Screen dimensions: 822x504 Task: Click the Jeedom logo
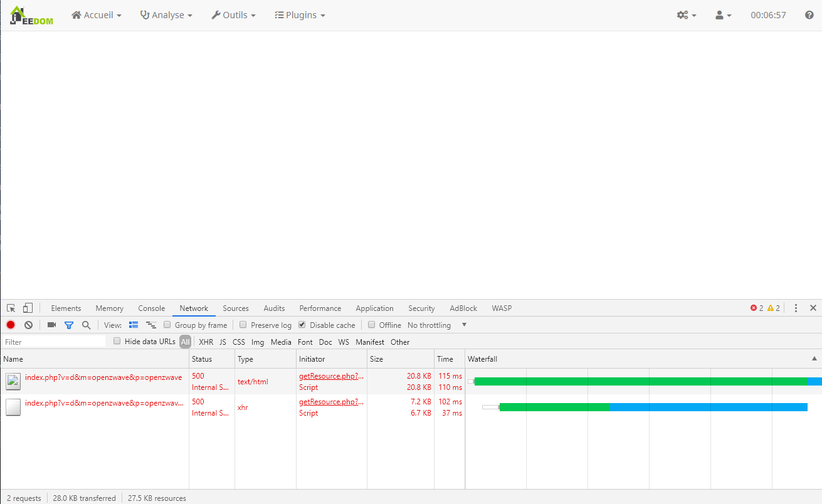point(31,16)
